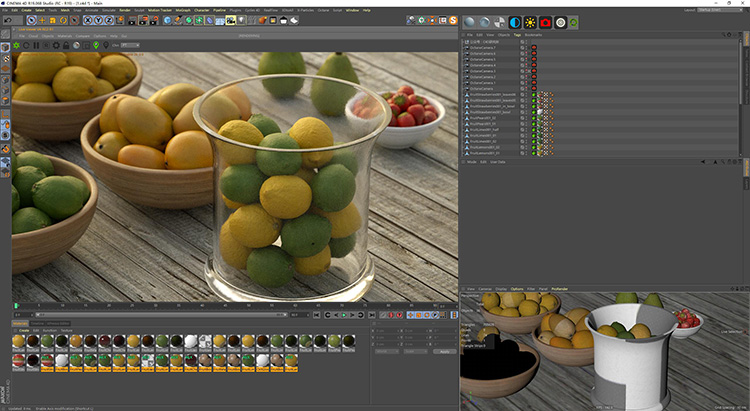Toggle Live Viewer resolution lock icon

[66, 45]
